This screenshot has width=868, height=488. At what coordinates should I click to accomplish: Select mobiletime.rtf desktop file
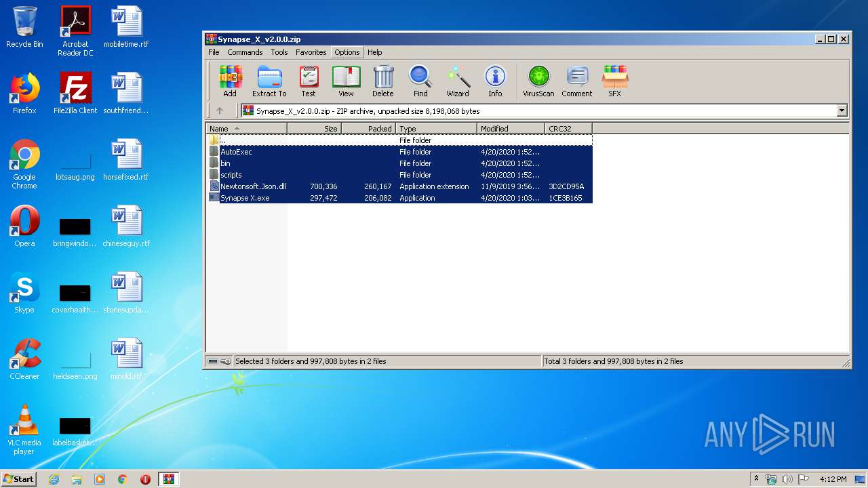pos(126,27)
